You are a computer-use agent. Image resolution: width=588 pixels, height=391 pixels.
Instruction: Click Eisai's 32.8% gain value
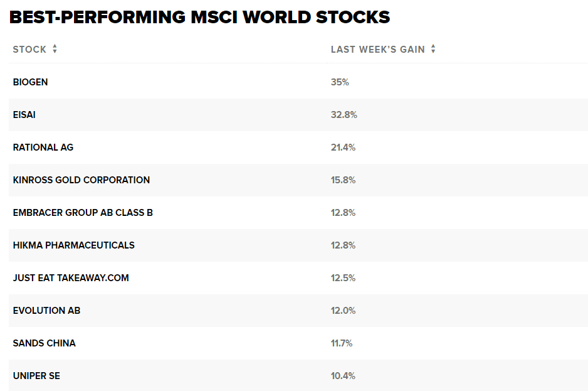(344, 115)
